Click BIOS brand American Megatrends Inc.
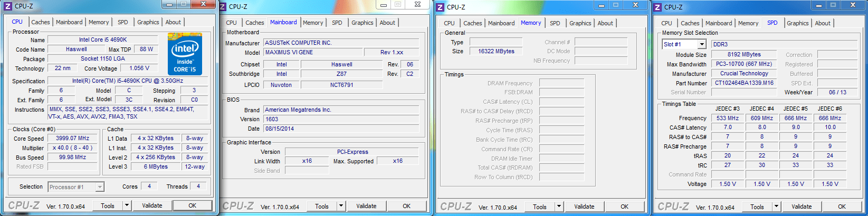Image resolution: width=868 pixels, height=216 pixels. point(341,110)
